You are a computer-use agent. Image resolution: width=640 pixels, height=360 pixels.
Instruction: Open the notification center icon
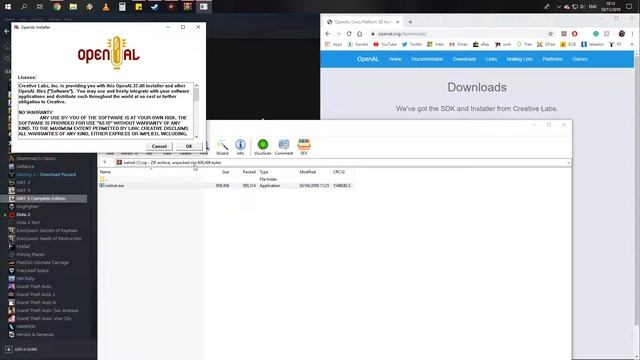(x=629, y=7)
